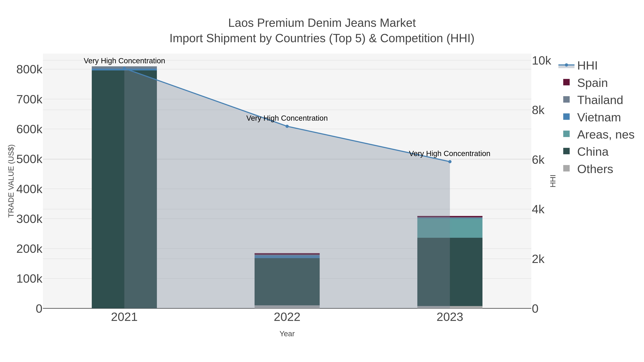The width and height of the screenshot is (644, 362).
Task: Click the 2022 Others bar segment at the base
Action: (287, 307)
